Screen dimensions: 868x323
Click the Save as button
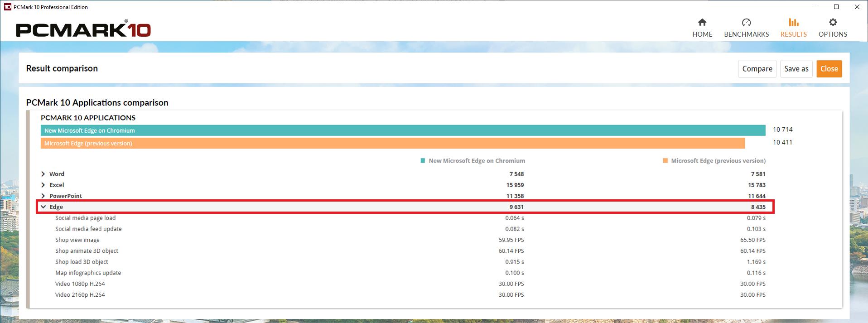(x=796, y=69)
